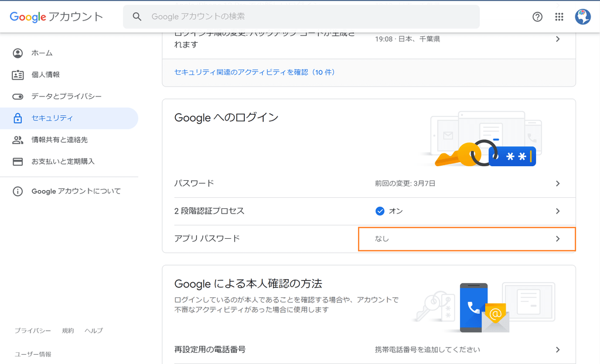
Task: Focus the Google アカウントの検索 field
Action: tap(301, 17)
